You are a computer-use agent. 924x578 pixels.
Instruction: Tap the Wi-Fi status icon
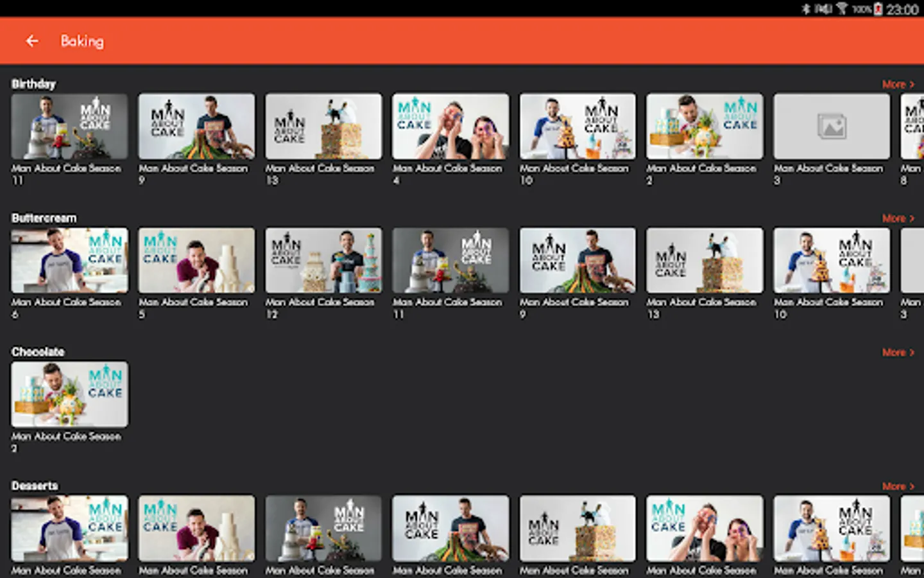842,9
